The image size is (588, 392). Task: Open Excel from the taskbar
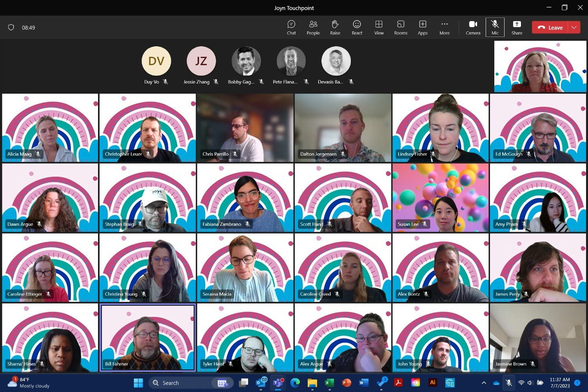(x=329, y=383)
